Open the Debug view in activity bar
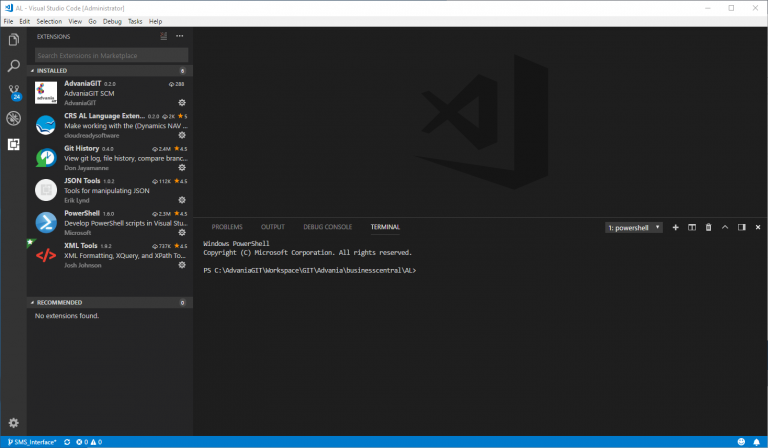 tap(14, 118)
